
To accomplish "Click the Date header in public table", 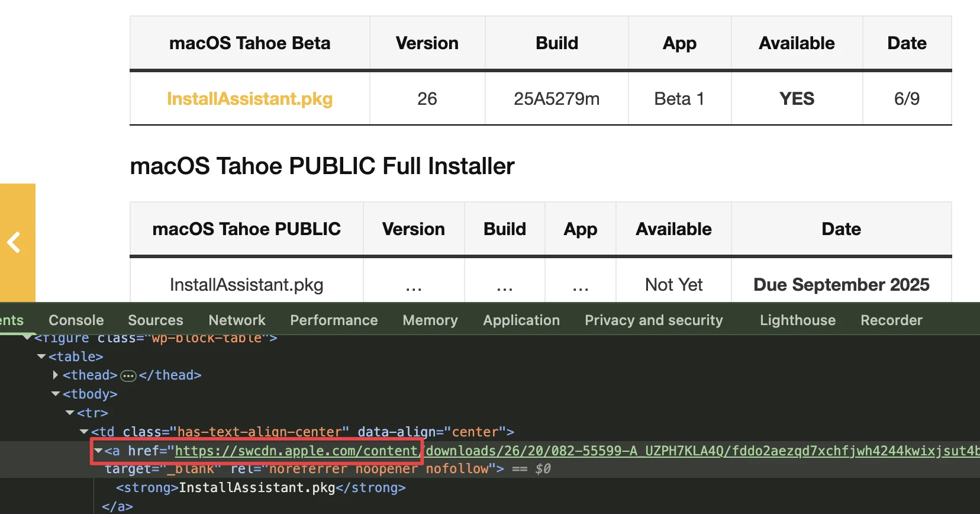I will pos(842,229).
